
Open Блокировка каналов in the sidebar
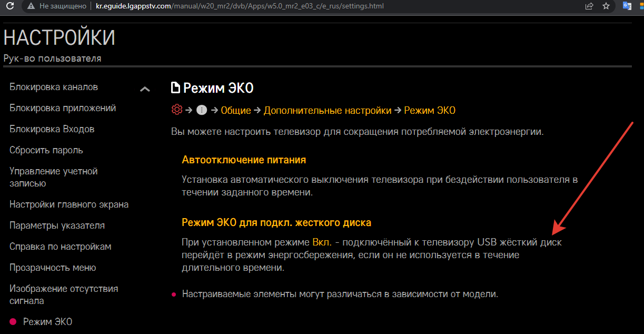54,87
